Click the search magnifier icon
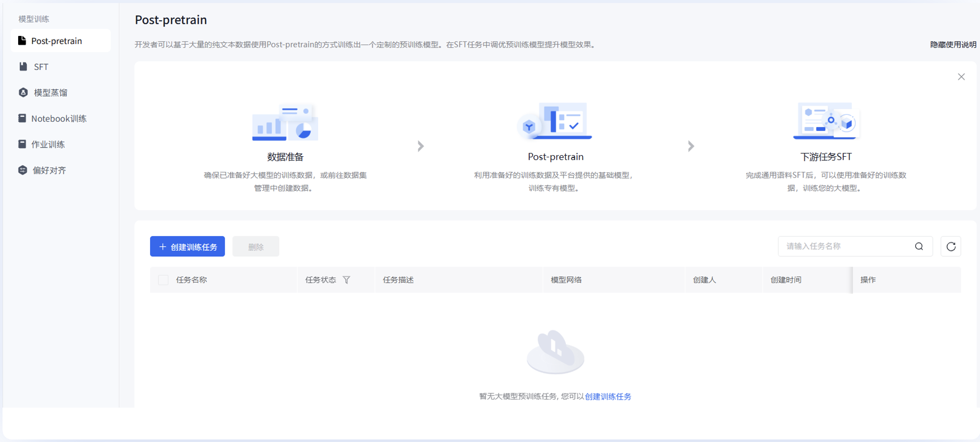The image size is (980, 442). coord(919,246)
